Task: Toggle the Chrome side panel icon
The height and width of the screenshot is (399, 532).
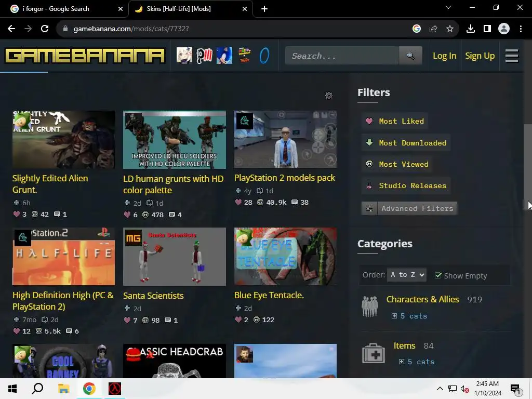Action: 487,29
